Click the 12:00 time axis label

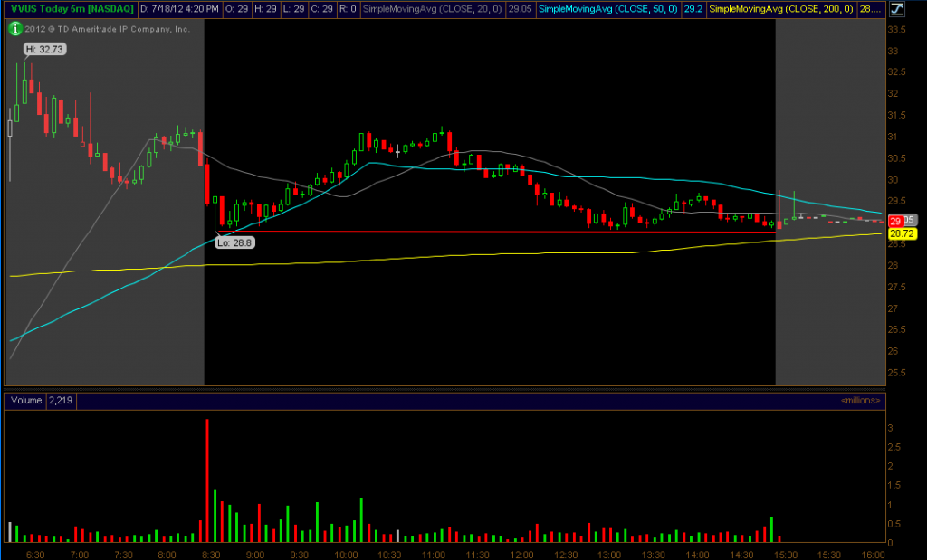coord(521,555)
